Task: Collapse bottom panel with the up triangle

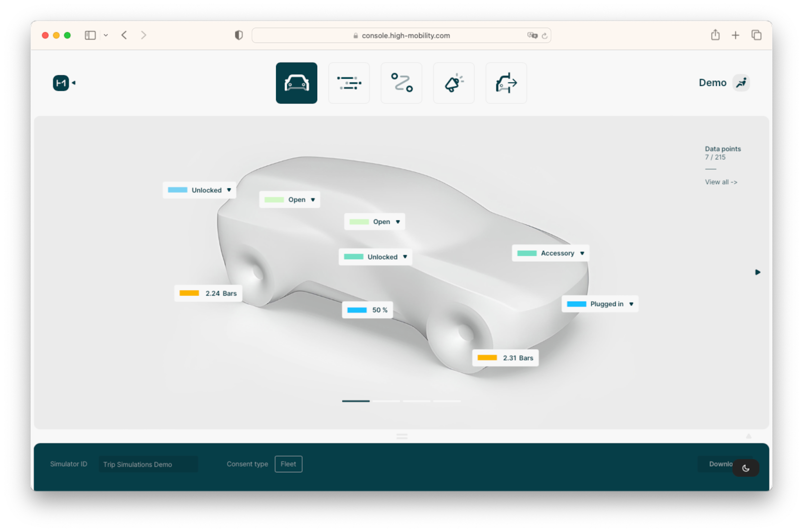Action: 748,436
